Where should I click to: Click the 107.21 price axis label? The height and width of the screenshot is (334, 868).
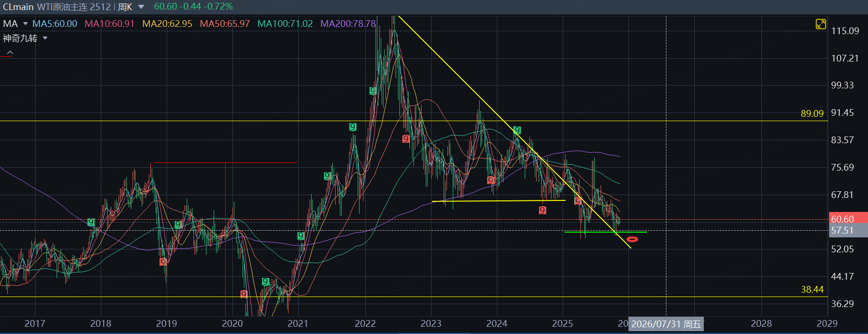click(x=845, y=58)
